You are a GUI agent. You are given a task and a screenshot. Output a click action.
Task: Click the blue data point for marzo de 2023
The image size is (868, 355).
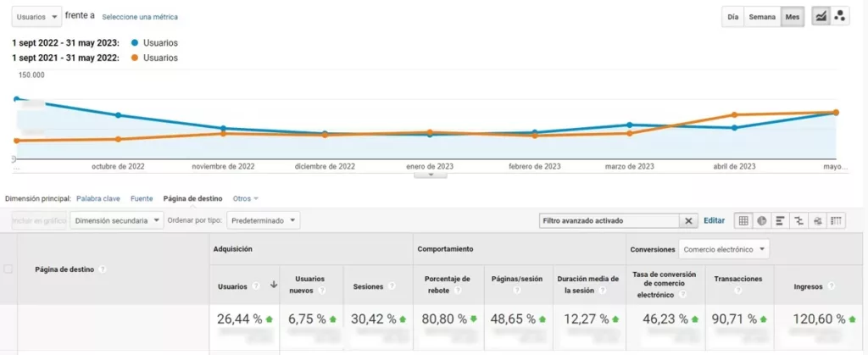630,125
